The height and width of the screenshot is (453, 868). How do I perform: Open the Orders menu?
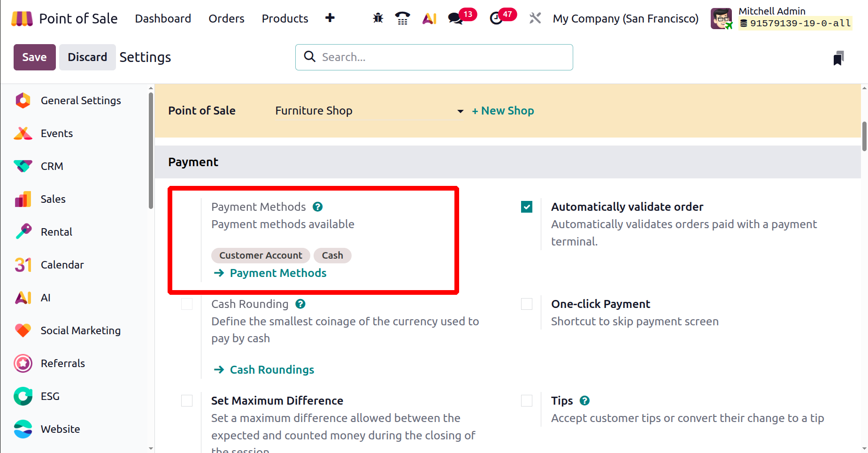pyautogui.click(x=226, y=19)
